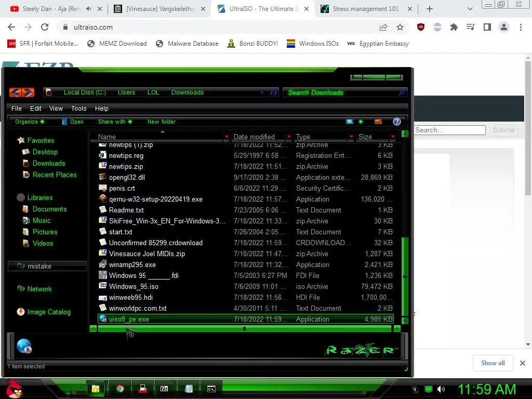This screenshot has width=532, height=399.
Task: Open new Chrome tab with plus
Action: (429, 9)
